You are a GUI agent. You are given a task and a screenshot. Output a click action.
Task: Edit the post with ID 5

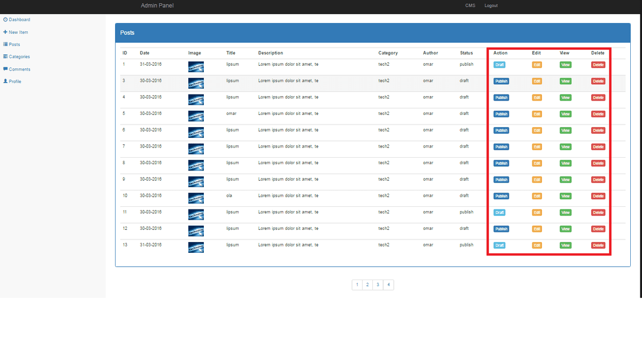537,114
